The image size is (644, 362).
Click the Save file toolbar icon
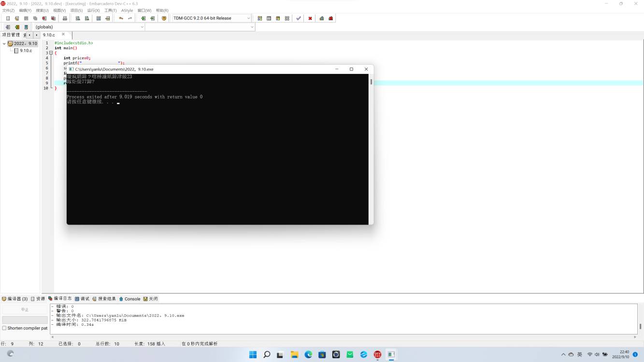pyautogui.click(x=26, y=18)
